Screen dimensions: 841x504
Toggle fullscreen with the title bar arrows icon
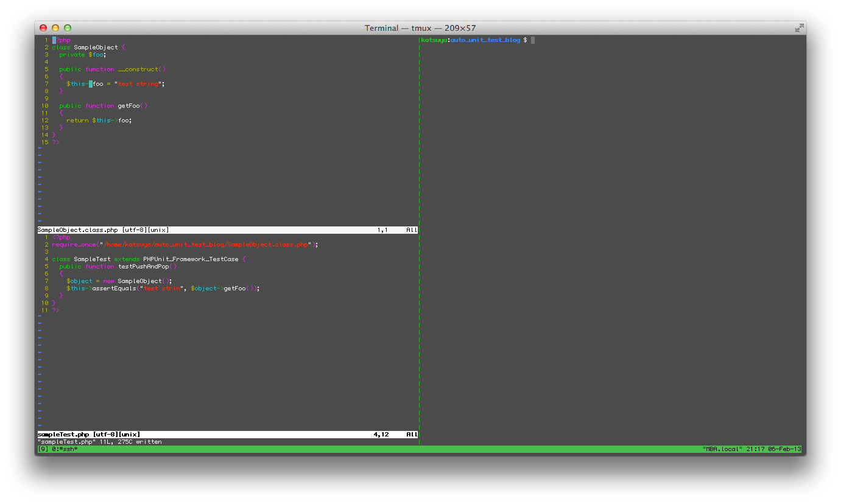[799, 28]
